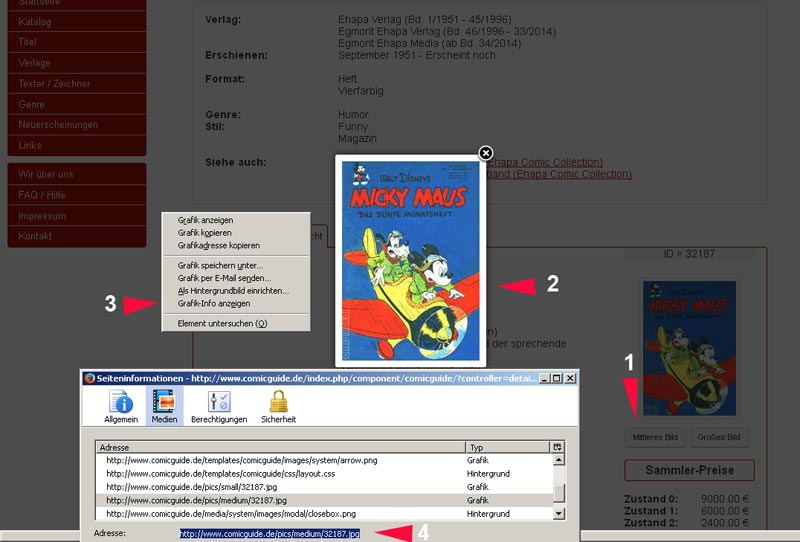
Task: Open the Ehapa Comic Collection link
Action: 544,162
